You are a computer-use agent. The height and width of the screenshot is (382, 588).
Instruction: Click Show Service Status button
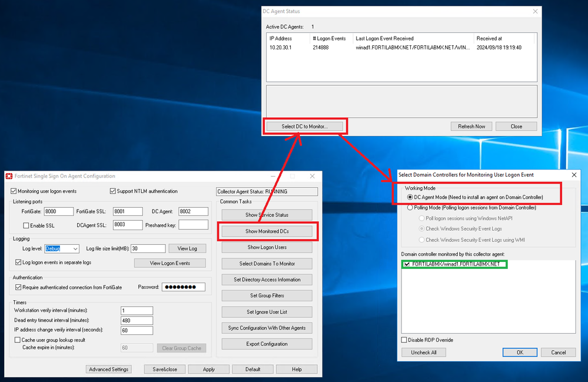(267, 215)
